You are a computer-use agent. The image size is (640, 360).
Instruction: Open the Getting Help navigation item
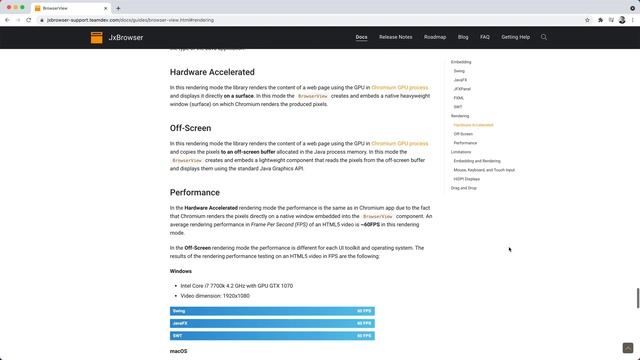point(516,37)
